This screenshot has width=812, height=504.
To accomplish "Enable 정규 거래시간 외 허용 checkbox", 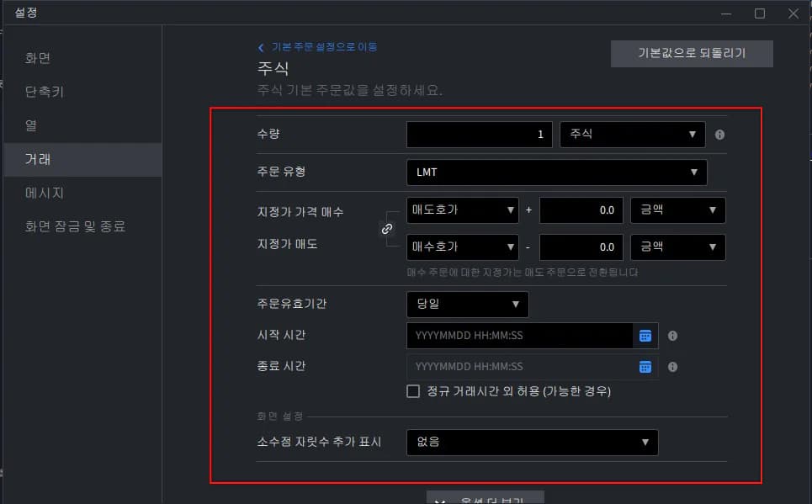I will (413, 391).
